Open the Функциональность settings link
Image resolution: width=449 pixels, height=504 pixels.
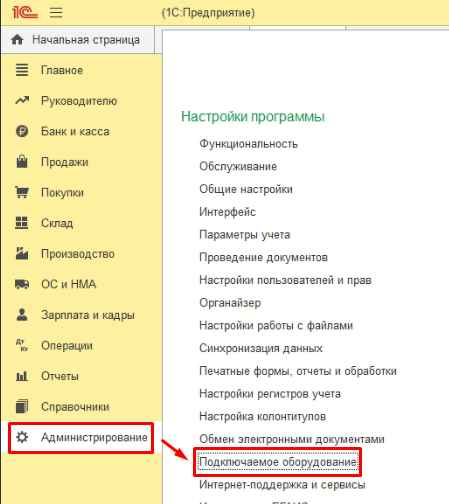pos(248,144)
